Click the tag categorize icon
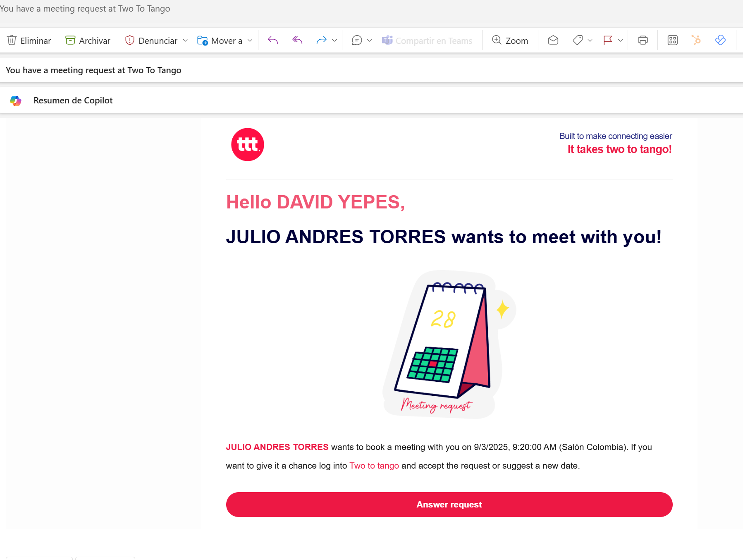The height and width of the screenshot is (560, 743). coord(578,40)
